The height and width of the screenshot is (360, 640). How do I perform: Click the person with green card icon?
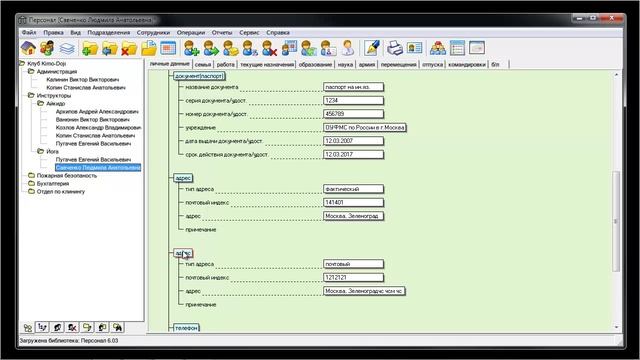click(309, 49)
